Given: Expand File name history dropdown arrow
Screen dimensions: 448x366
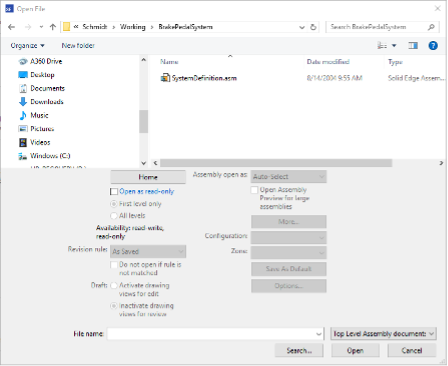Looking at the screenshot, I should pos(319,334).
